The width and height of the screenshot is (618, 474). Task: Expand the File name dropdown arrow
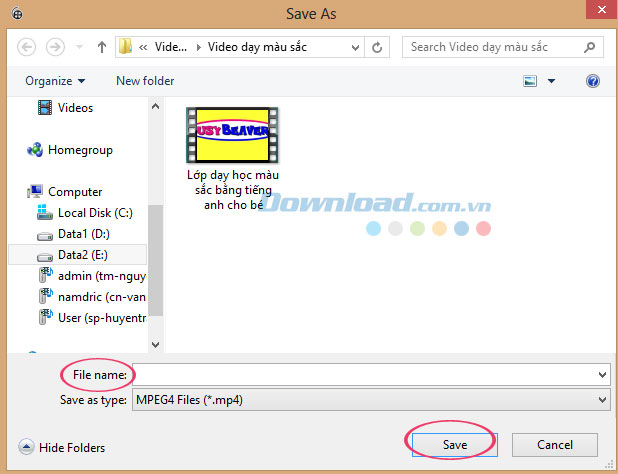(602, 375)
